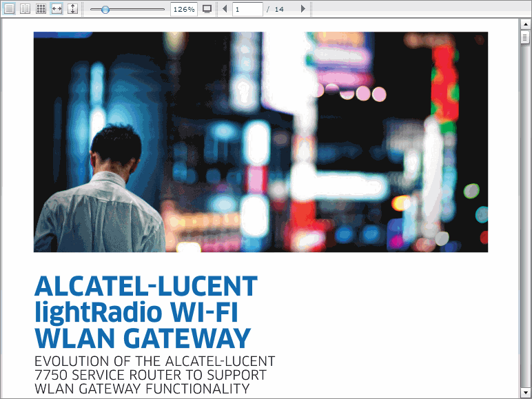
Task: Click the total pages '14' label
Action: click(x=279, y=10)
